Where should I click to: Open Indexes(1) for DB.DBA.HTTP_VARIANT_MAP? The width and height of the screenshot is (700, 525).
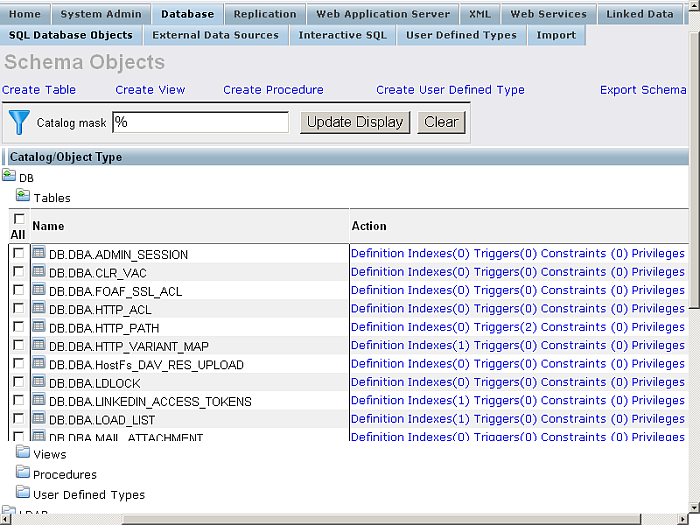tap(438, 345)
